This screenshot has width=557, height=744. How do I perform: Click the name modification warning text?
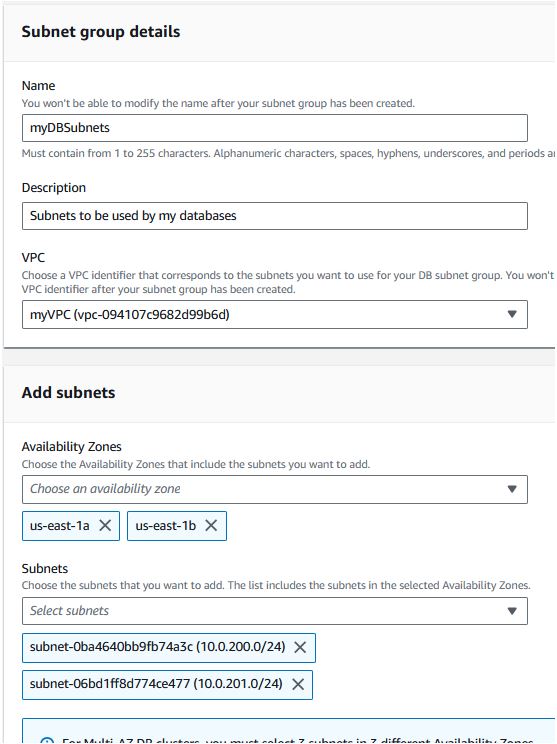click(x=218, y=103)
